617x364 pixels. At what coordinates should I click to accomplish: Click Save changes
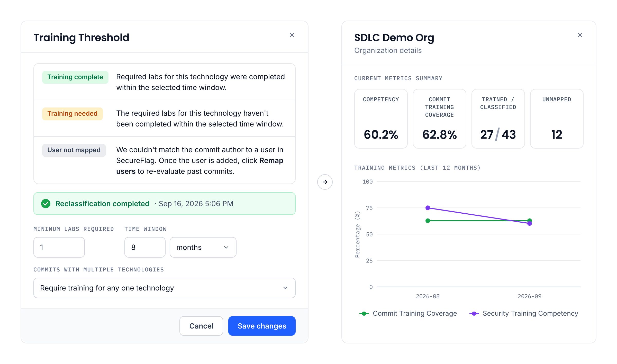point(262,326)
